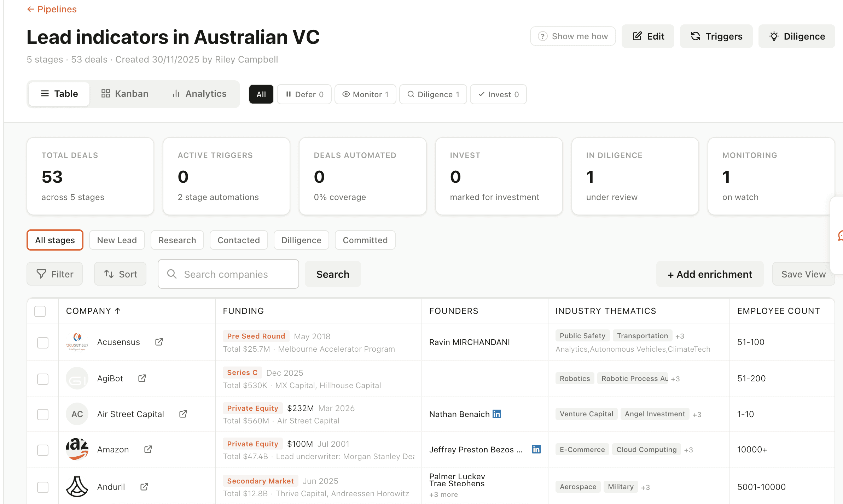This screenshot has height=504, width=843.
Task: Open the Filter button
Action: tap(54, 274)
